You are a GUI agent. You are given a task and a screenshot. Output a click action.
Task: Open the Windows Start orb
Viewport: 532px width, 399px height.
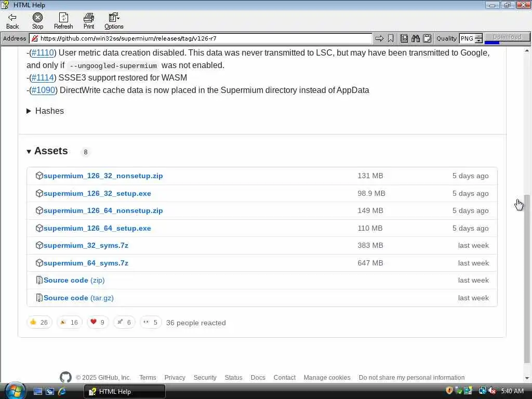[x=15, y=391]
